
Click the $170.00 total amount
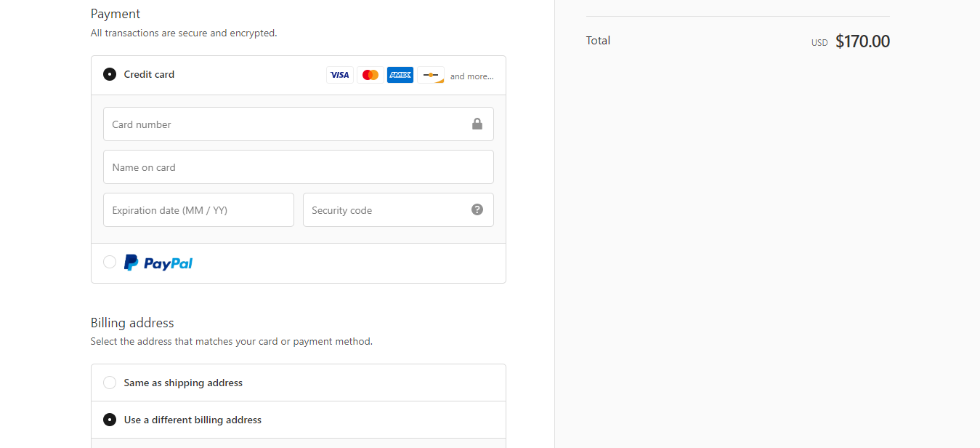862,41
